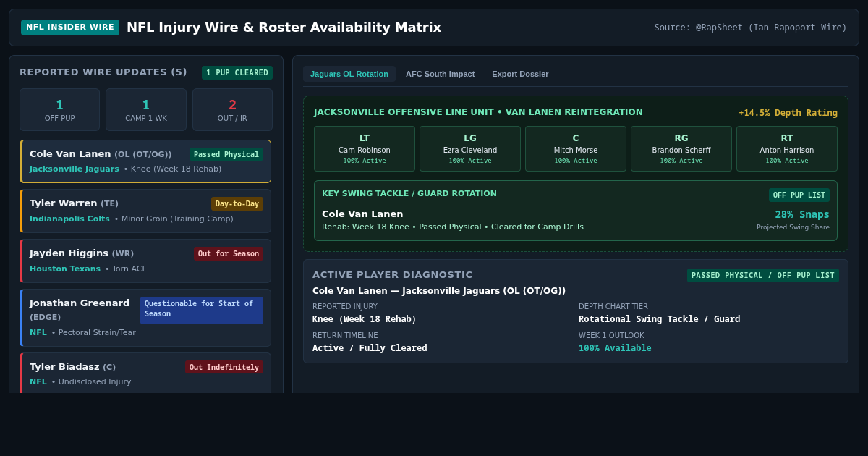868x456 pixels.
Task: Click the Passed Physical status badge
Action: (x=226, y=154)
